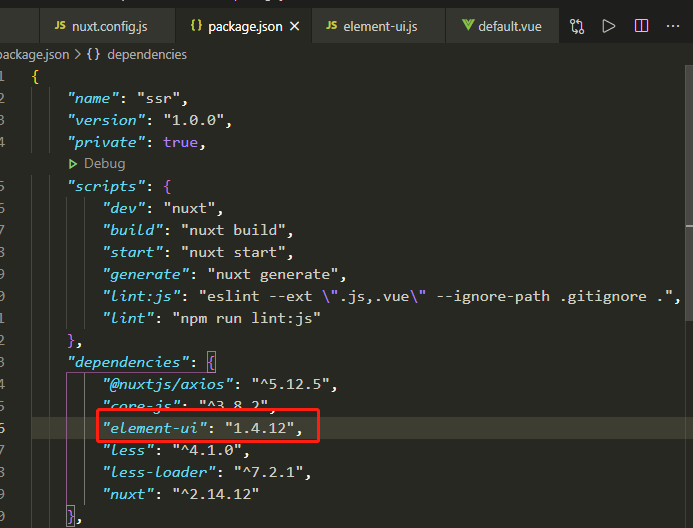Click the "scripts" key text
Image resolution: width=693 pixels, height=528 pixels.
[x=106, y=186]
